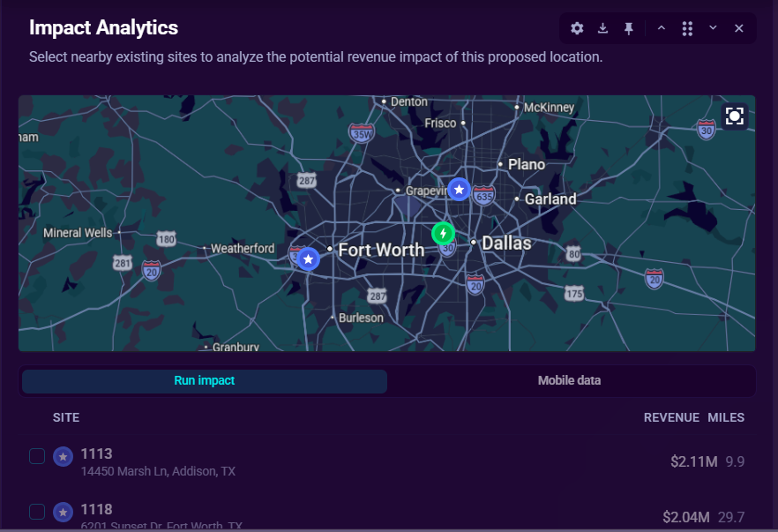Viewport: 778px width, 532px height.
Task: Sort by the MILES column header
Action: pyautogui.click(x=726, y=417)
